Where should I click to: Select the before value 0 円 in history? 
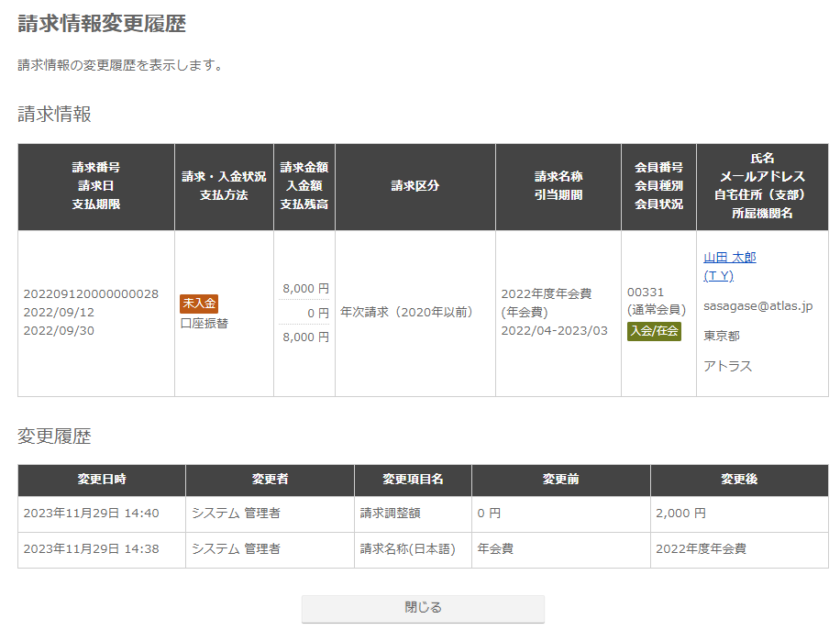(489, 514)
